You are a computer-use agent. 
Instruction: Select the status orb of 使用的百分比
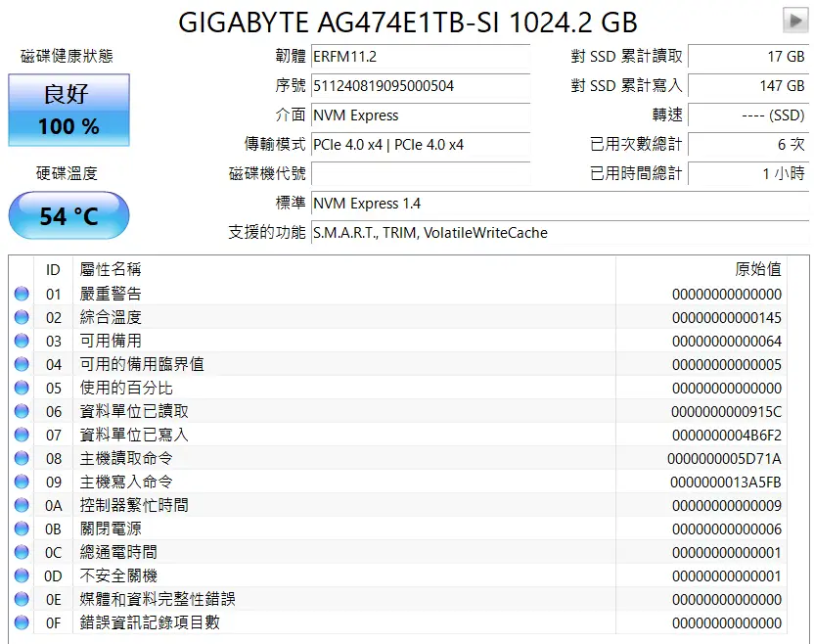point(22,388)
